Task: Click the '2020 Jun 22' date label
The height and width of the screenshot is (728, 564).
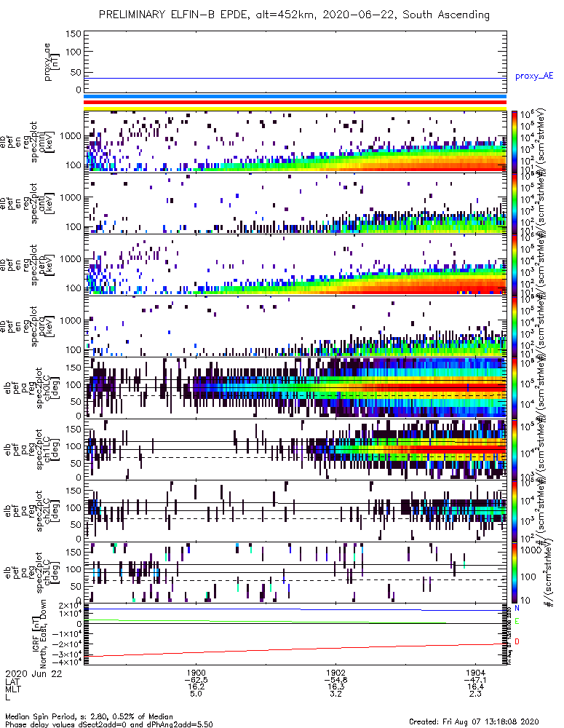Action: pyautogui.click(x=33, y=673)
